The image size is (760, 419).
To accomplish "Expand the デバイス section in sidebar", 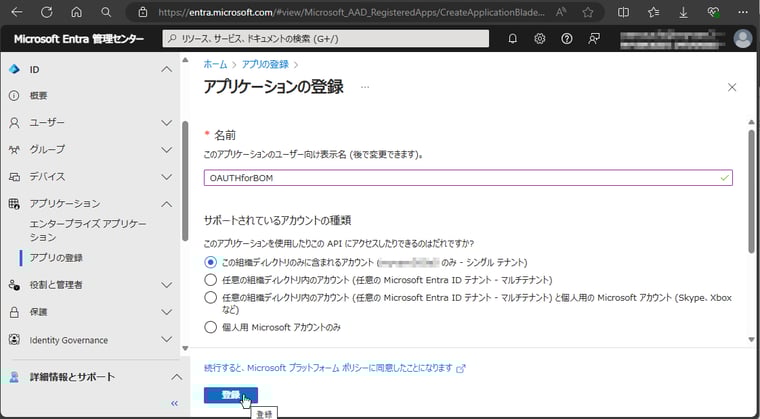I will [166, 177].
